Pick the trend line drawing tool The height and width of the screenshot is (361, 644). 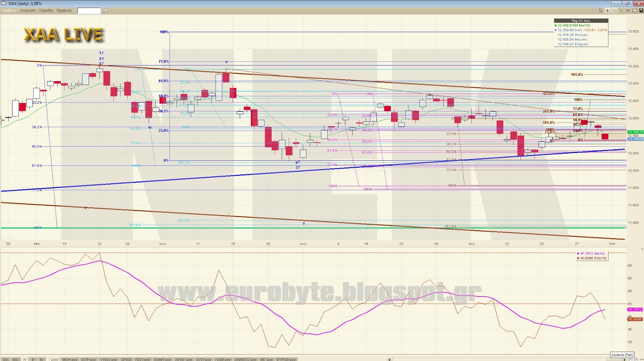(621, 10)
